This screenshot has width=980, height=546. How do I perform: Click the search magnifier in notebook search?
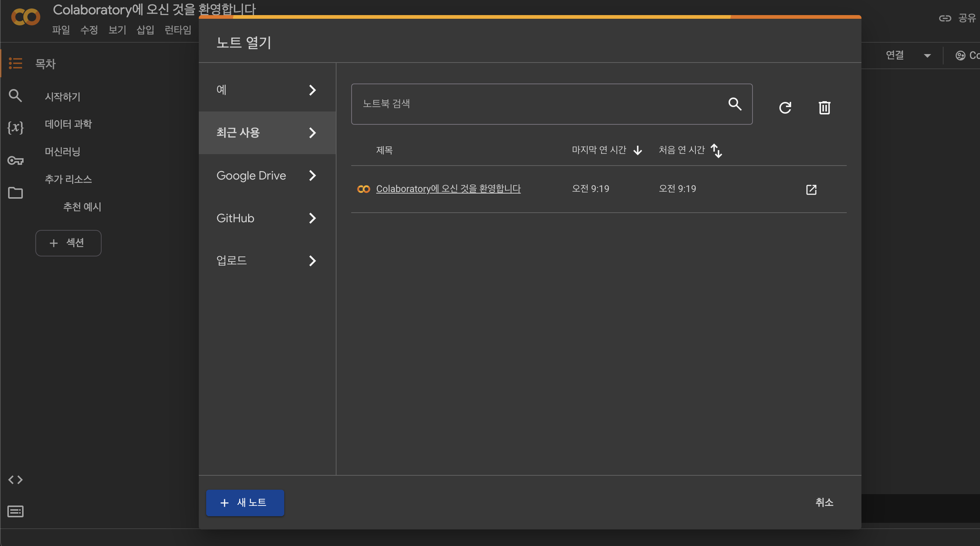(734, 104)
